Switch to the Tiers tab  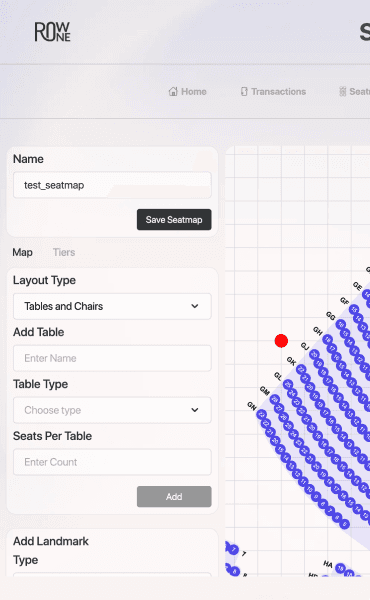coord(64,253)
